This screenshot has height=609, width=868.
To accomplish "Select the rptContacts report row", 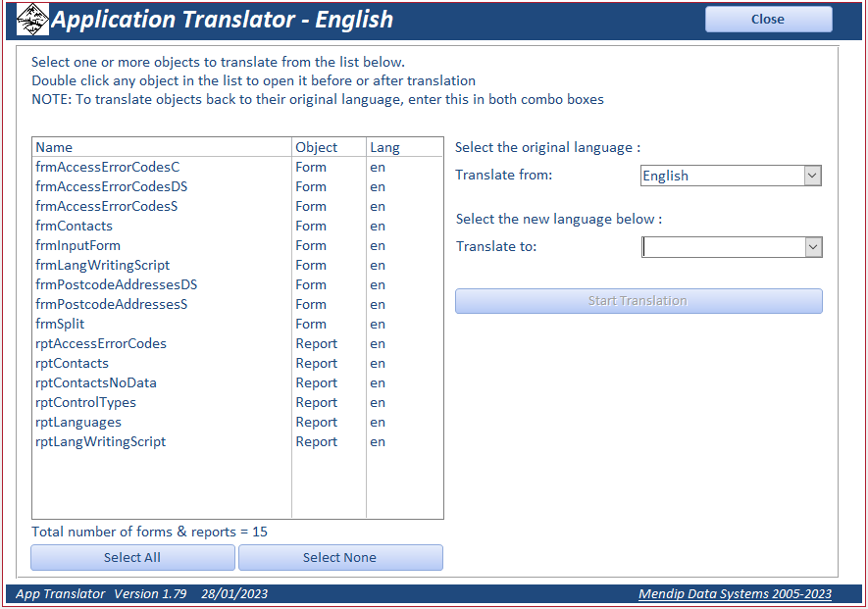I will point(237,363).
